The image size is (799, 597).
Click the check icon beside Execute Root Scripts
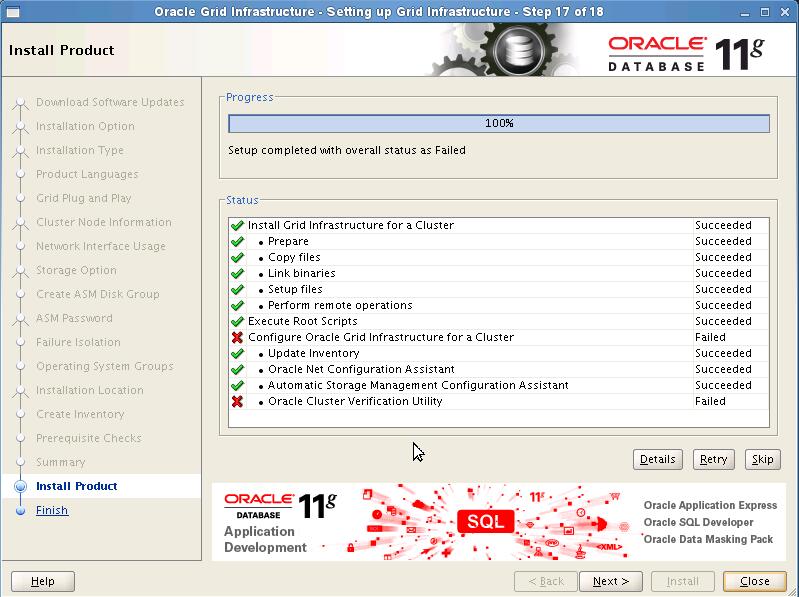click(237, 321)
